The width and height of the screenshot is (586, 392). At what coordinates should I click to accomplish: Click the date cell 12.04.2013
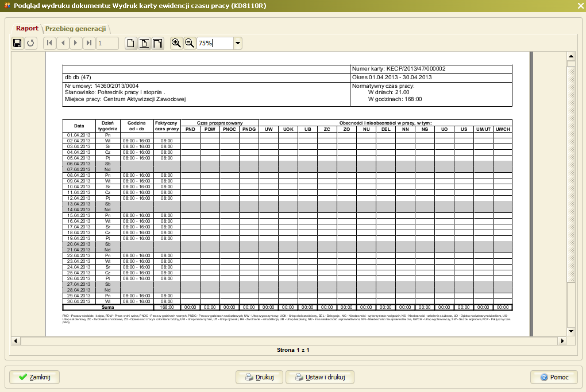[x=79, y=198]
